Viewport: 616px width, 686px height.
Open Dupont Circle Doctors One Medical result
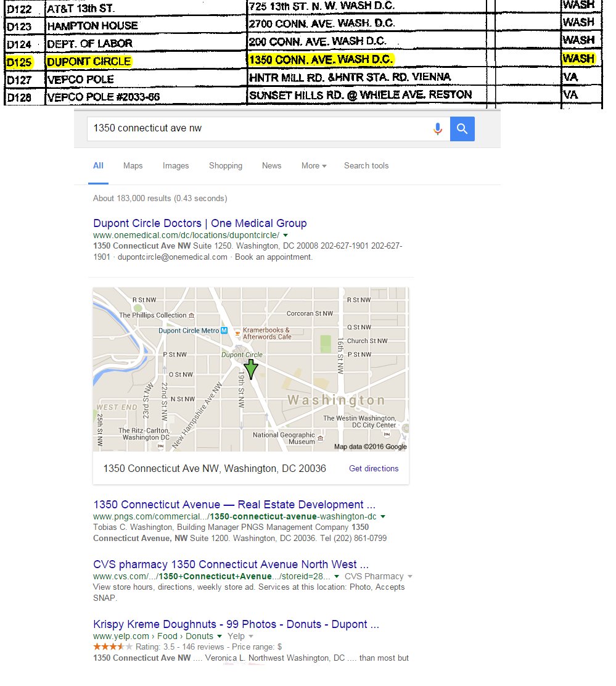click(200, 223)
